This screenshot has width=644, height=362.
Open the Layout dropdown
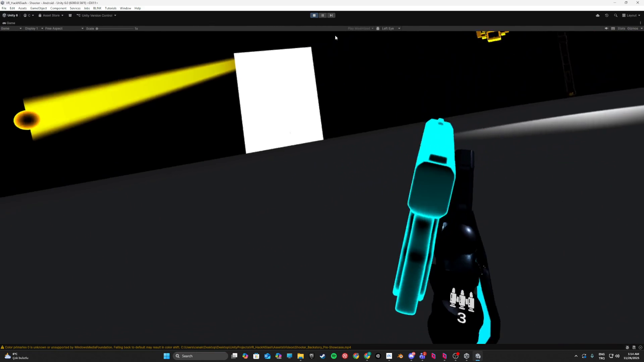[x=631, y=15]
